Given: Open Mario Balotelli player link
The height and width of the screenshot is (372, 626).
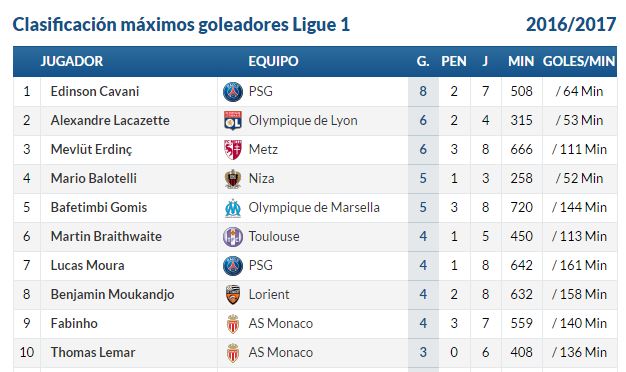Looking at the screenshot, I should click(93, 178).
